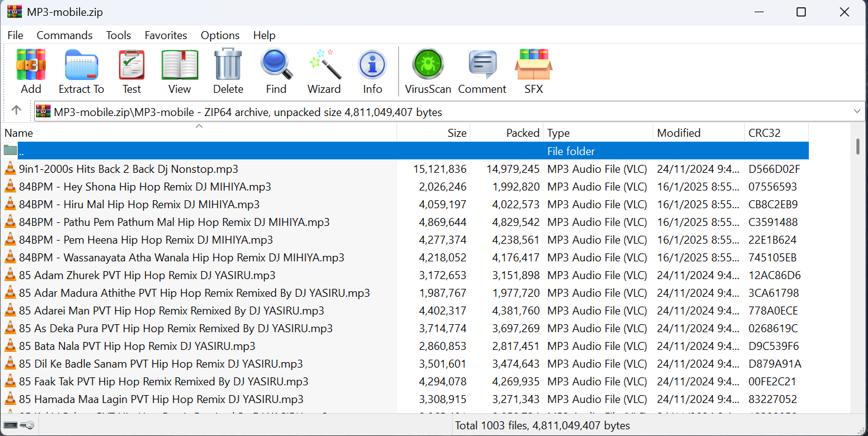This screenshot has width=868, height=436.
Task: Sort by the Size column header
Action: click(434, 133)
